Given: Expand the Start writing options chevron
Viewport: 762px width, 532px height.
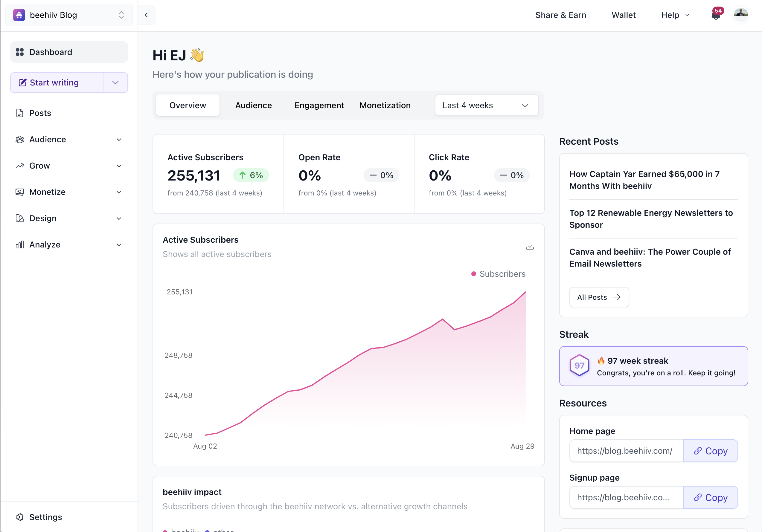Looking at the screenshot, I should [115, 82].
